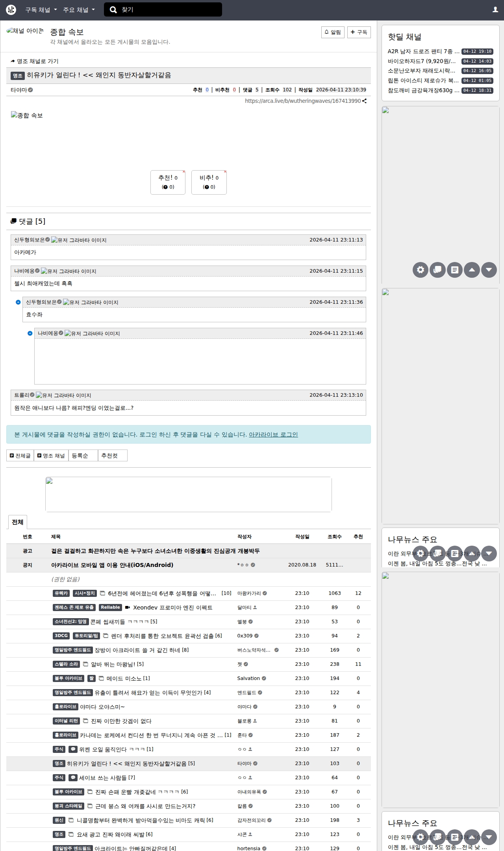Jump to bottom using first down-arrow button

point(489,270)
